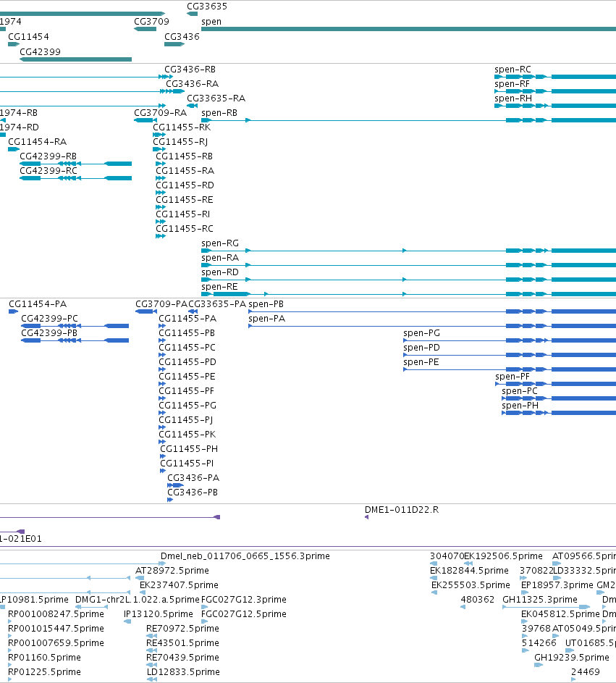This screenshot has height=683, width=616.
Task: Select Dmel_neb_011706_0665_1556.3prime EST
Action: (83, 563)
